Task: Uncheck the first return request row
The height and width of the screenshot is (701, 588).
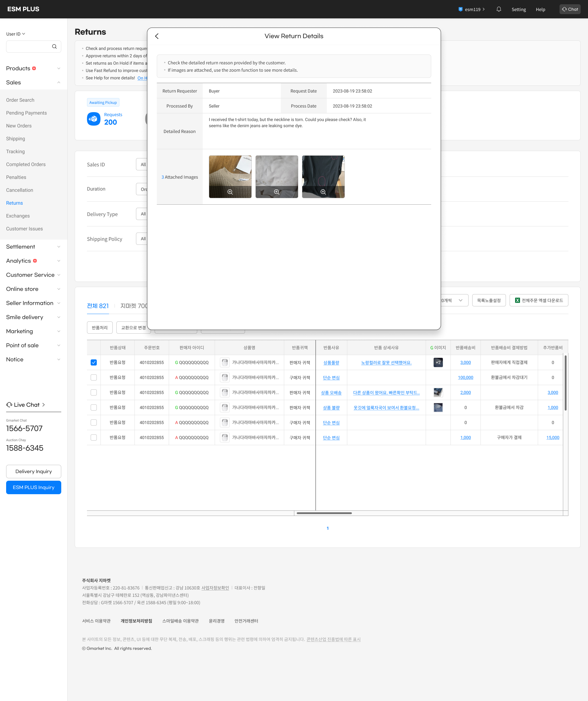Action: [x=94, y=362]
